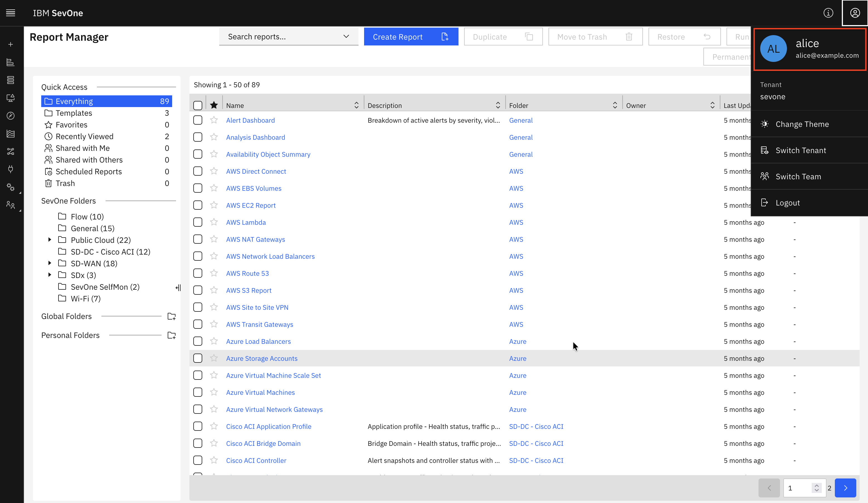Collapse the folder side panel
Image resolution: width=868 pixels, height=503 pixels.
point(178,287)
